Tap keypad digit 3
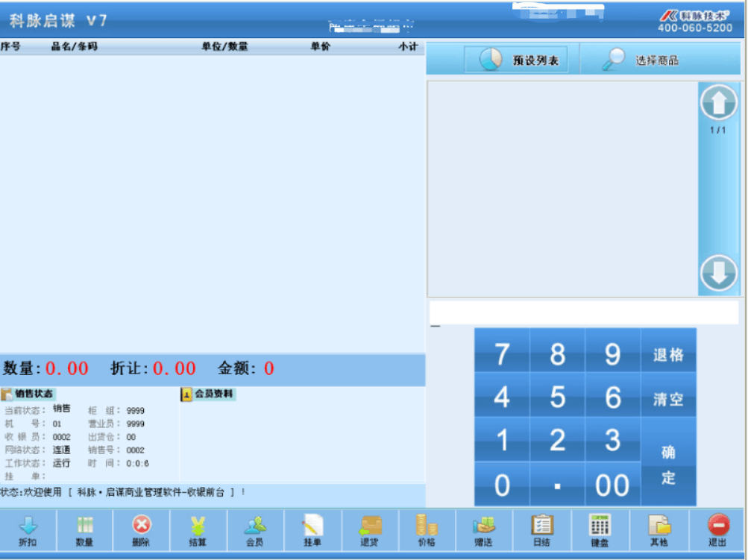This screenshot has width=748, height=560. [x=612, y=439]
